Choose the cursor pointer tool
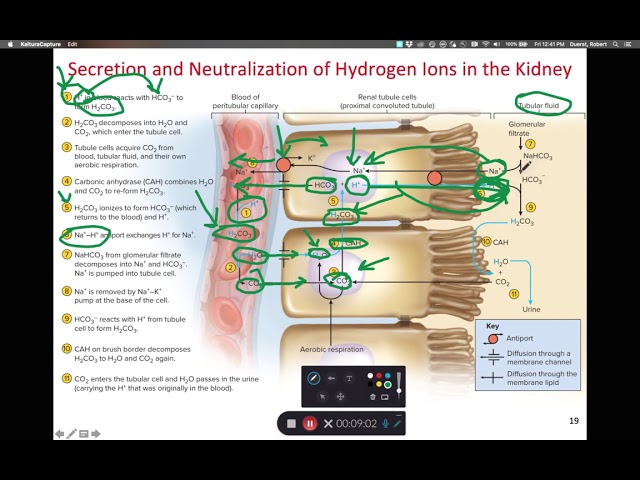The height and width of the screenshot is (480, 640). (322, 396)
